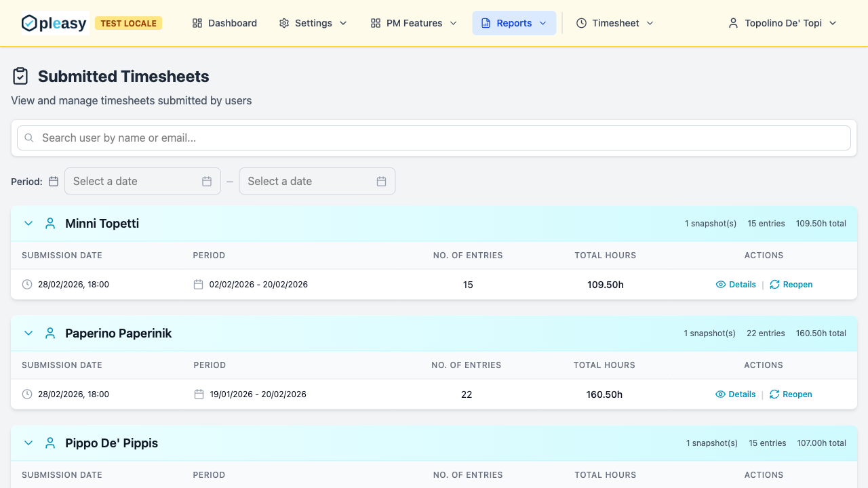
Task: Reopen Paperino Paperinik's submitted timesheet
Action: (791, 394)
